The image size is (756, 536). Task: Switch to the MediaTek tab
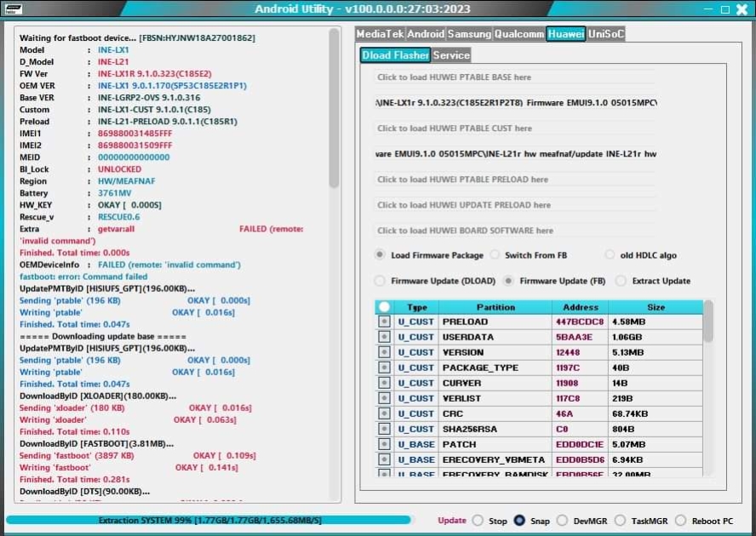pos(380,34)
